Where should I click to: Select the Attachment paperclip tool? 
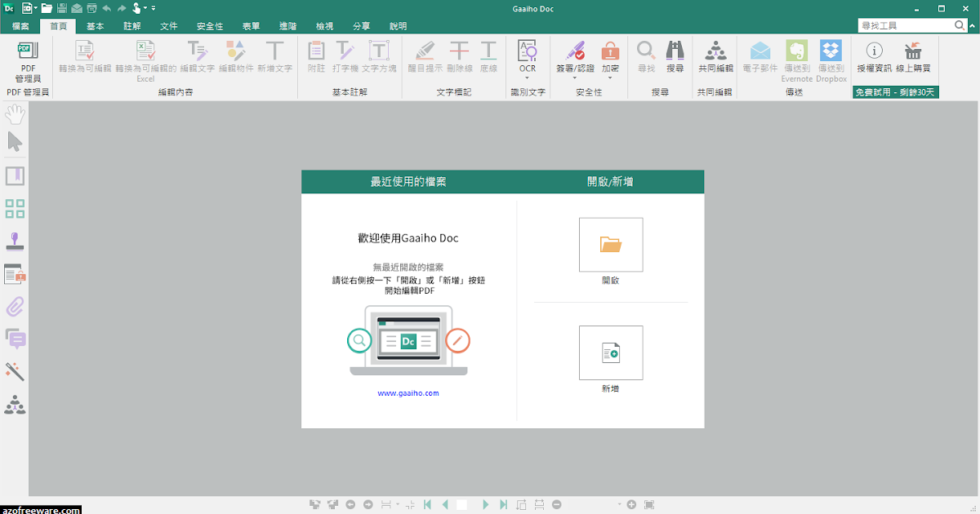pos(15,306)
